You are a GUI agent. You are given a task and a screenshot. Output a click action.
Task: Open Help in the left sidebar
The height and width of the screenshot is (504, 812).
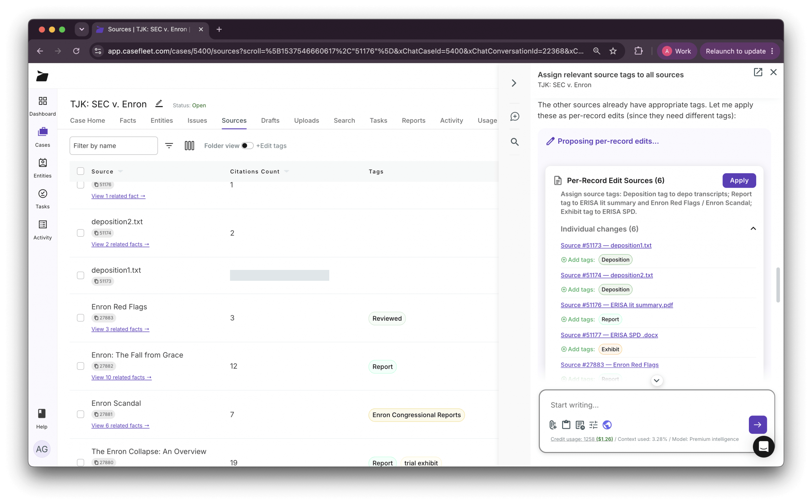42,419
